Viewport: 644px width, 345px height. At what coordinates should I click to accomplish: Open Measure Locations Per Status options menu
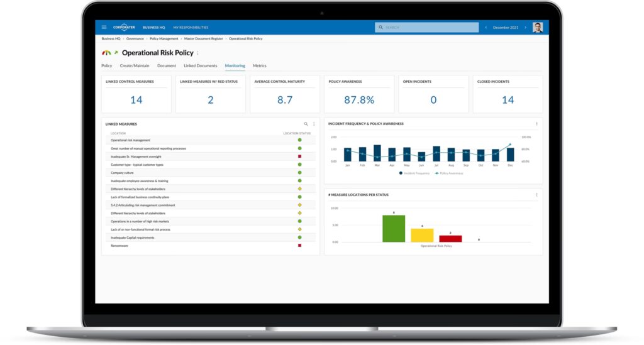[536, 195]
